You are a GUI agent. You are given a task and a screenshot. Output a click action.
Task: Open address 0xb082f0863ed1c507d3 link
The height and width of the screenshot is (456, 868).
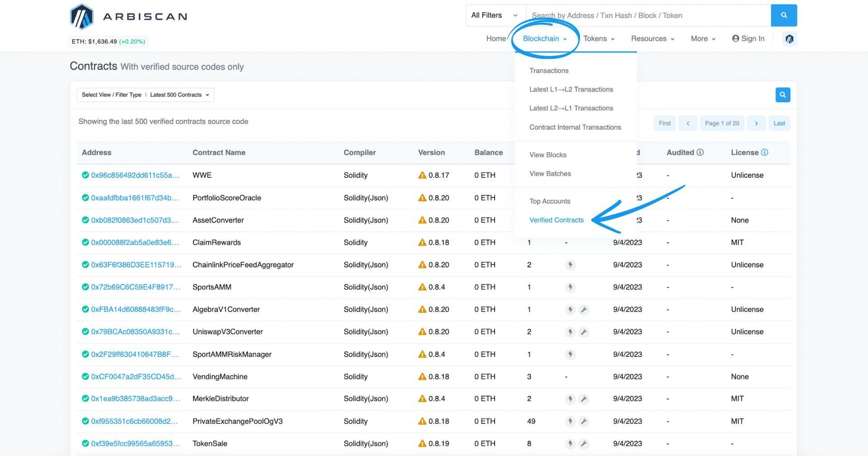coord(135,220)
